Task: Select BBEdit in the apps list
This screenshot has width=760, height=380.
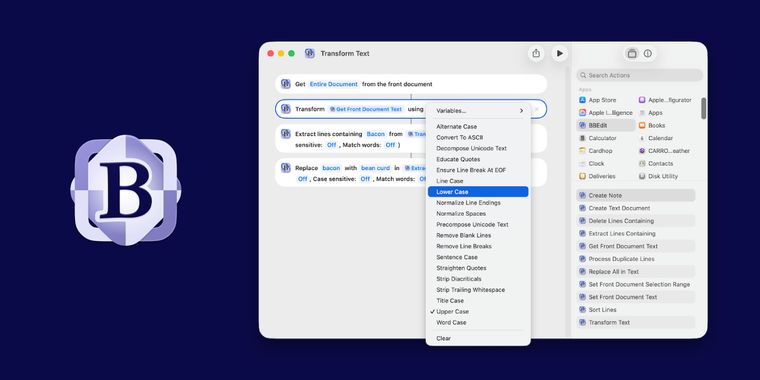Action: pos(605,125)
